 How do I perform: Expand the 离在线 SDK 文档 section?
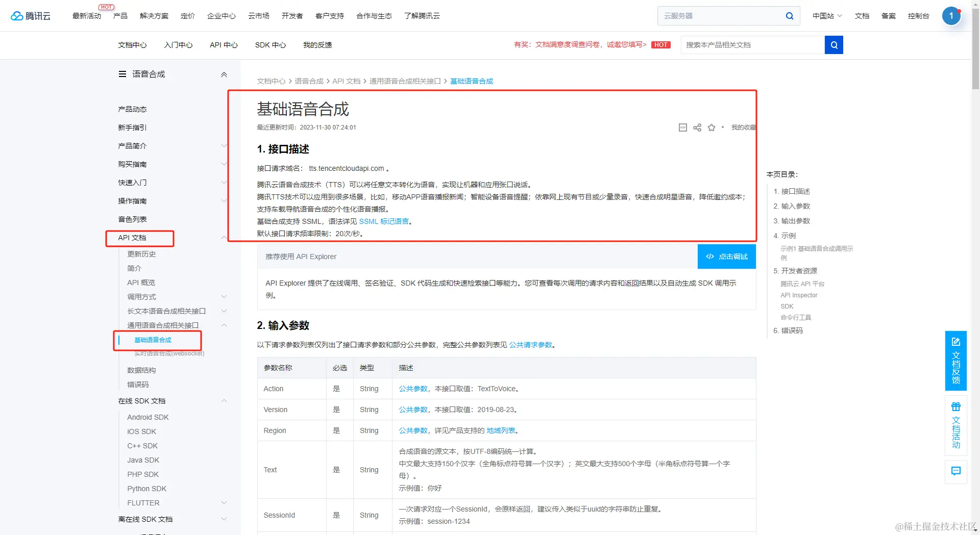coord(224,519)
